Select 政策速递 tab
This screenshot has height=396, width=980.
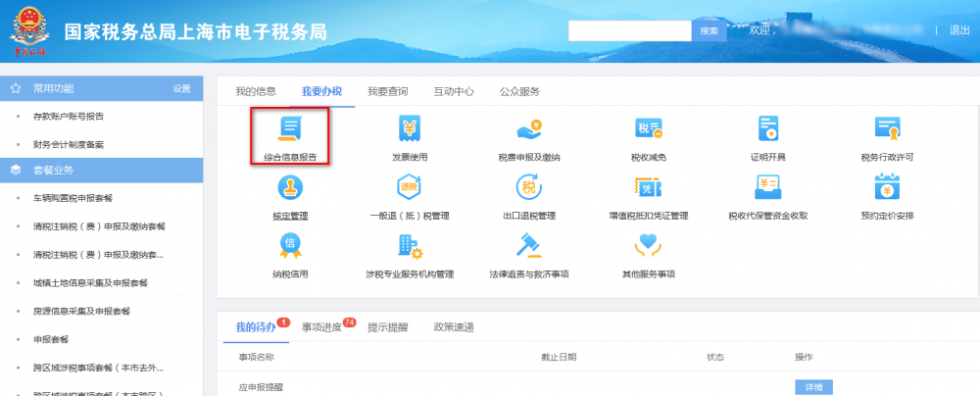pyautogui.click(x=454, y=327)
